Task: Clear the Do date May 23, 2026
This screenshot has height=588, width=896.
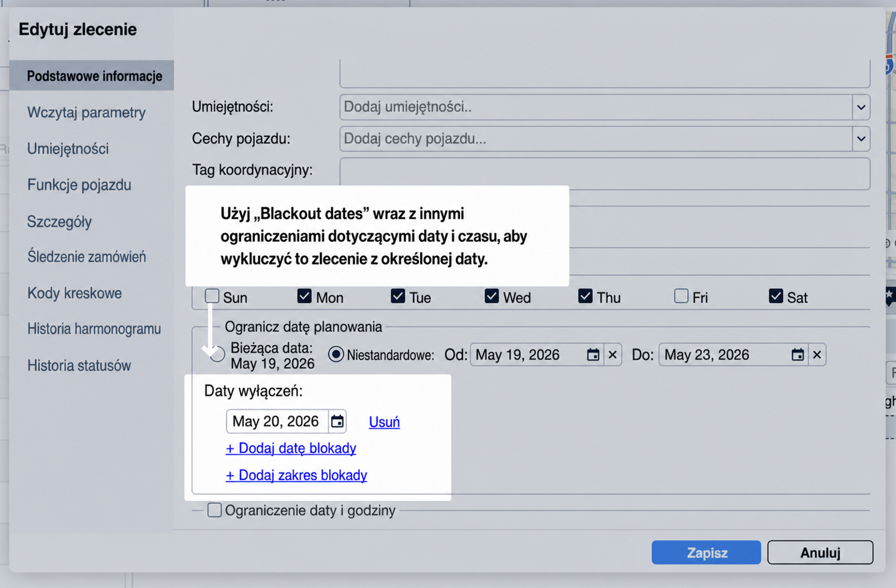Action: point(817,355)
